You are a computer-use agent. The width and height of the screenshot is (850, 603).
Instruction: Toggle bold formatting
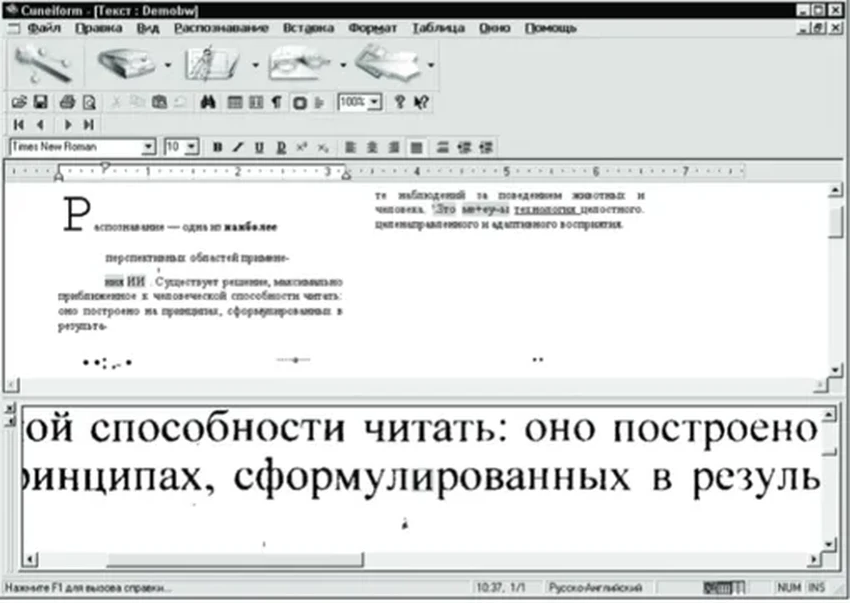click(x=218, y=146)
